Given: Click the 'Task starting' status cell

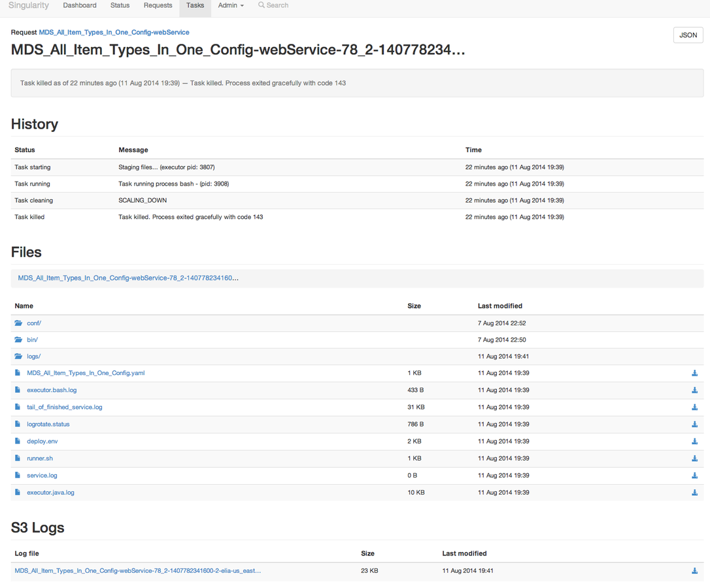Looking at the screenshot, I should point(33,167).
